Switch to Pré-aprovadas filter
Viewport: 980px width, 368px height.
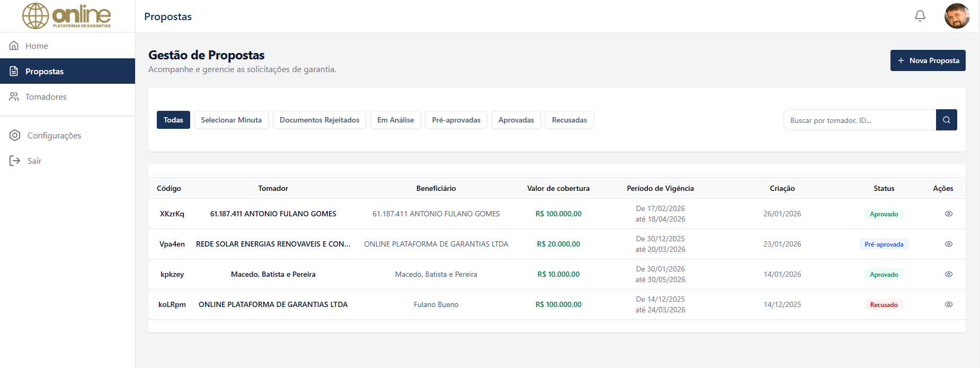point(456,120)
